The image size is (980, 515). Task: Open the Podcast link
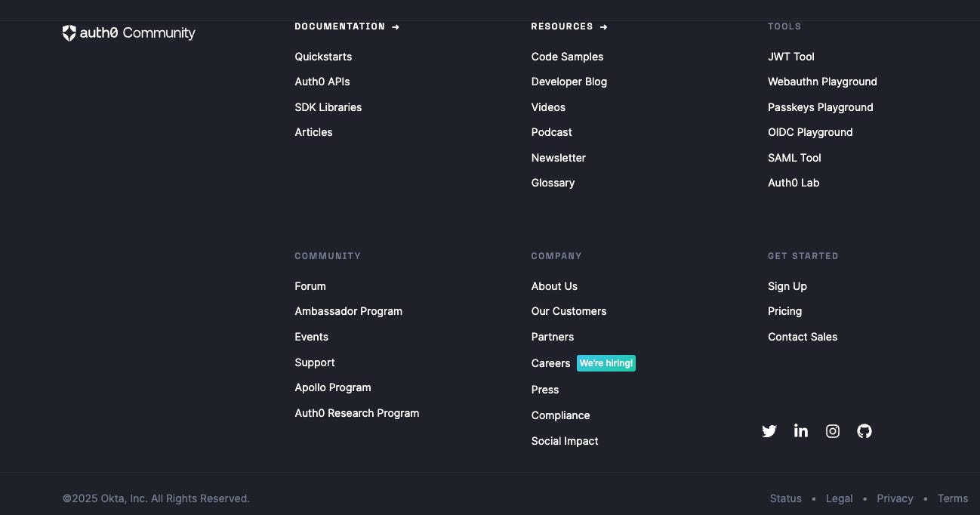tap(552, 132)
